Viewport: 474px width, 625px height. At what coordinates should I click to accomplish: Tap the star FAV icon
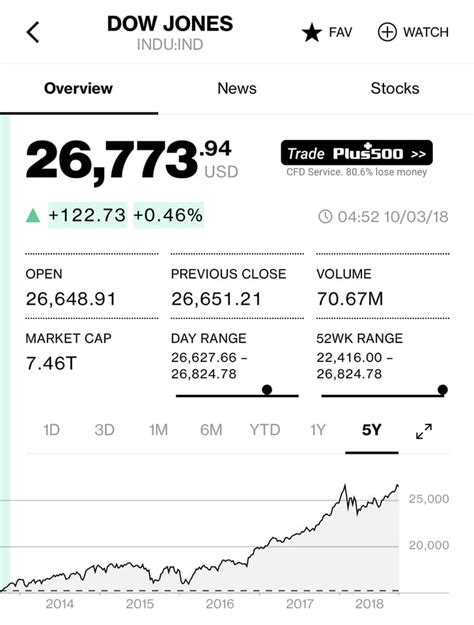(312, 32)
